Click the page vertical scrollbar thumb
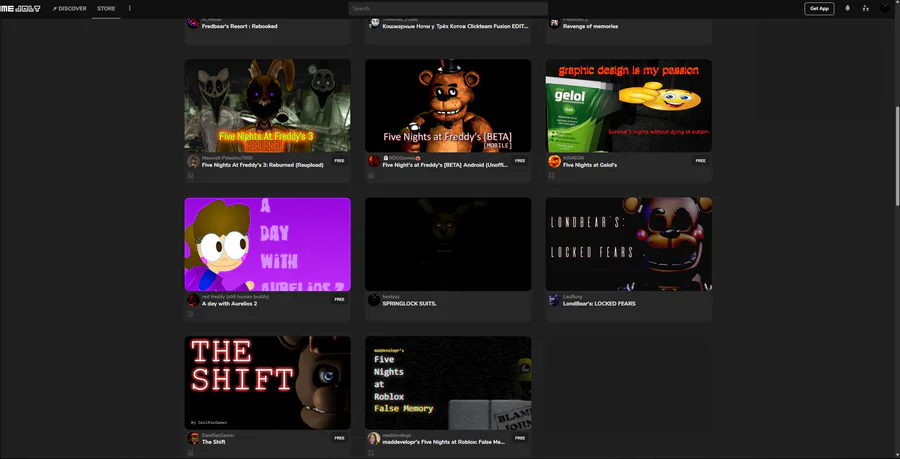The height and width of the screenshot is (459, 900). (x=897, y=156)
